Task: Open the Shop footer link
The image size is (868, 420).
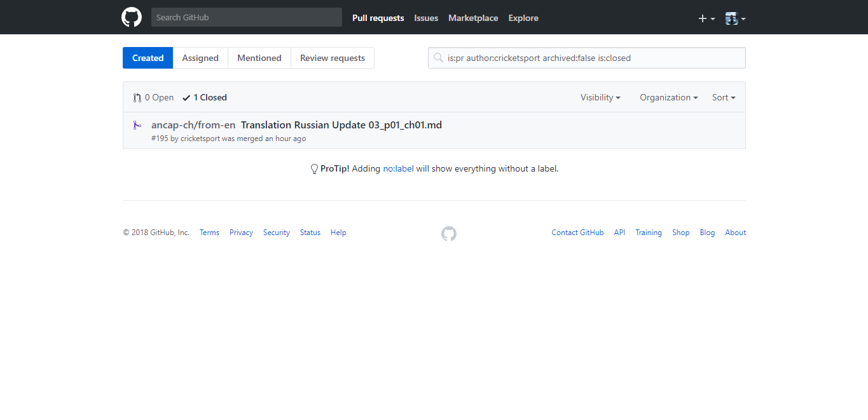Action: click(681, 233)
